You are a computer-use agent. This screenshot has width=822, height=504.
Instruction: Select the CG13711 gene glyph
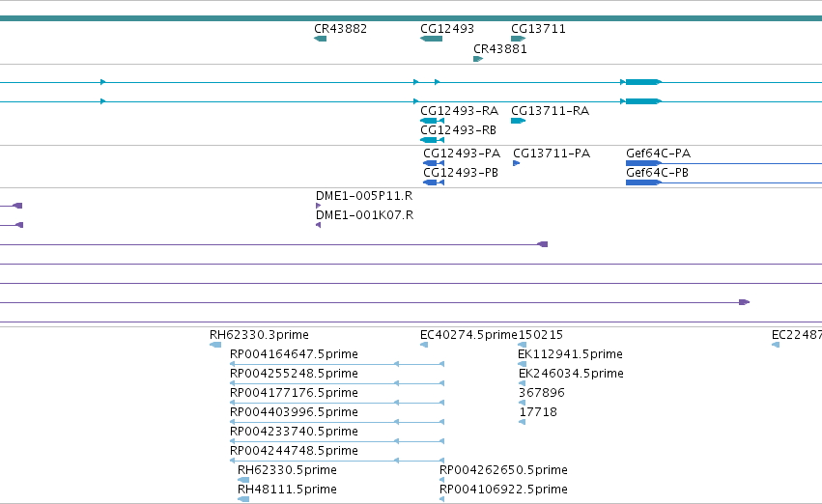[519, 39]
